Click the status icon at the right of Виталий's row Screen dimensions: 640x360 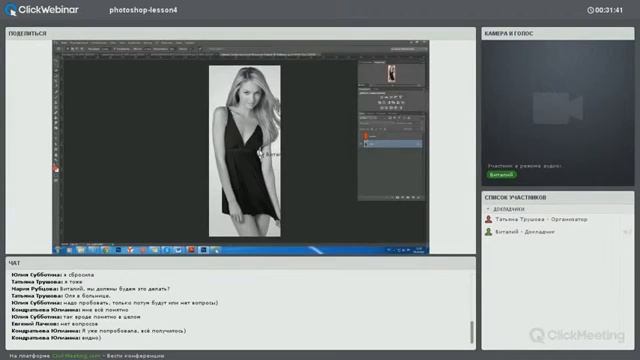click(x=627, y=232)
